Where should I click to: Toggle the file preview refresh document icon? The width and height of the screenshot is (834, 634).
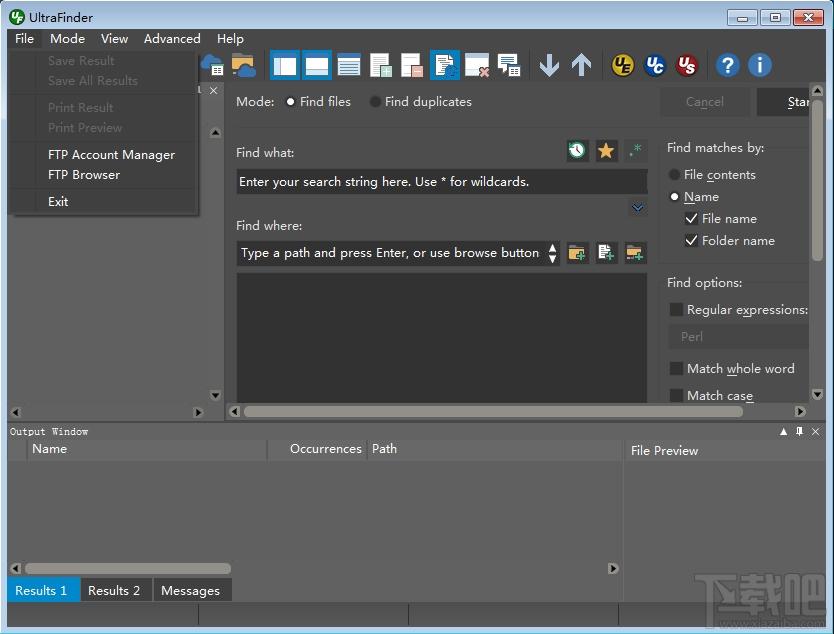445,65
